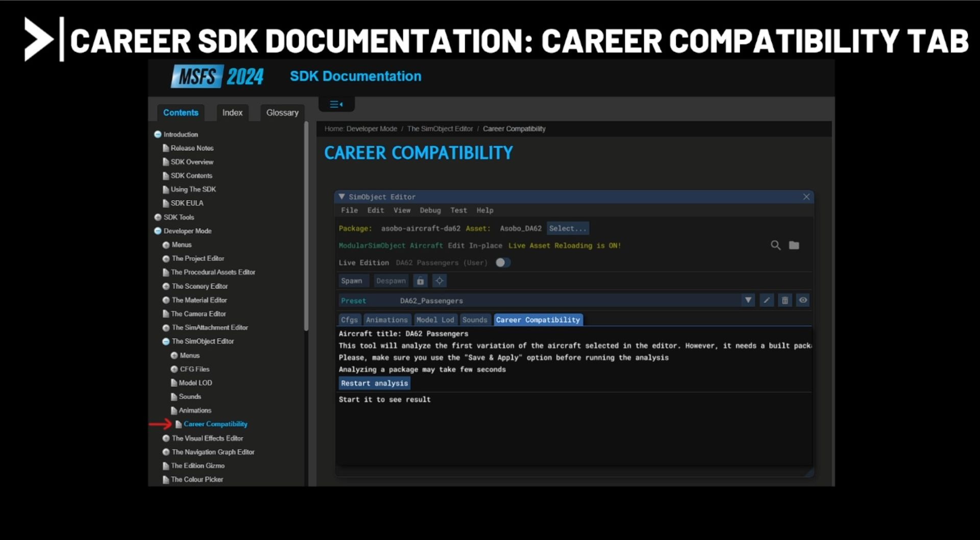980x540 pixels.
Task: Click the Despawn button
Action: click(x=391, y=281)
